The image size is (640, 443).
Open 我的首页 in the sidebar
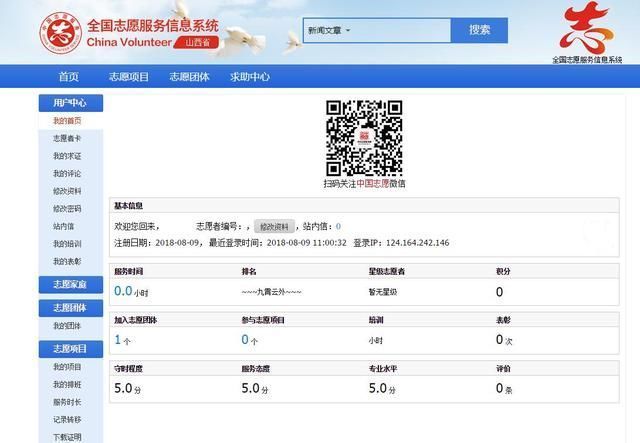67,120
